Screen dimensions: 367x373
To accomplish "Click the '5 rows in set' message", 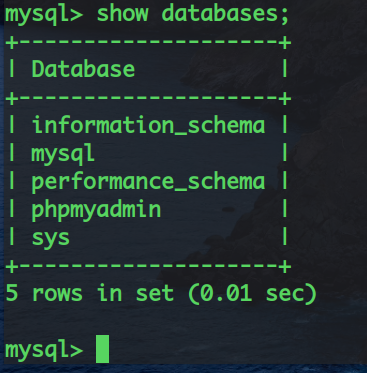I will (x=90, y=293).
